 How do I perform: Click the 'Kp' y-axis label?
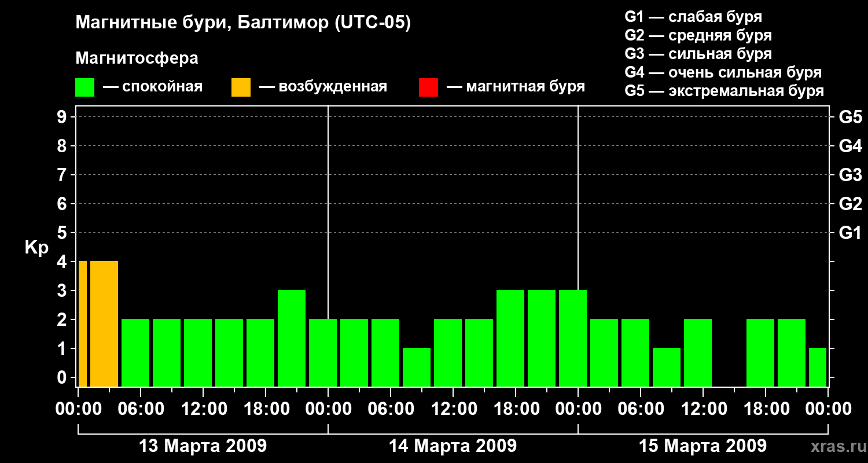pyautogui.click(x=36, y=248)
